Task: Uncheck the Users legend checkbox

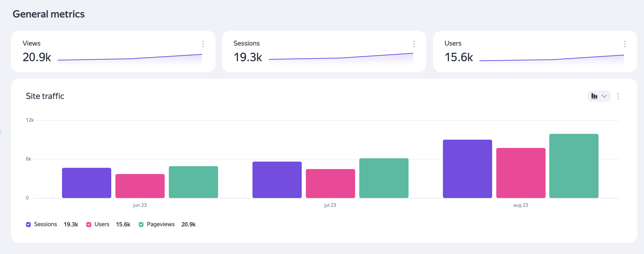Action: click(89, 225)
